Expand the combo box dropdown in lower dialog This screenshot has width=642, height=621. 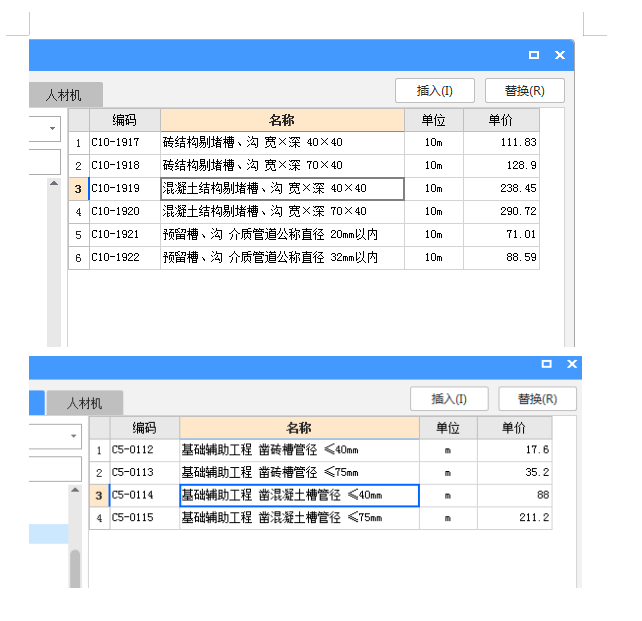tap(73, 436)
